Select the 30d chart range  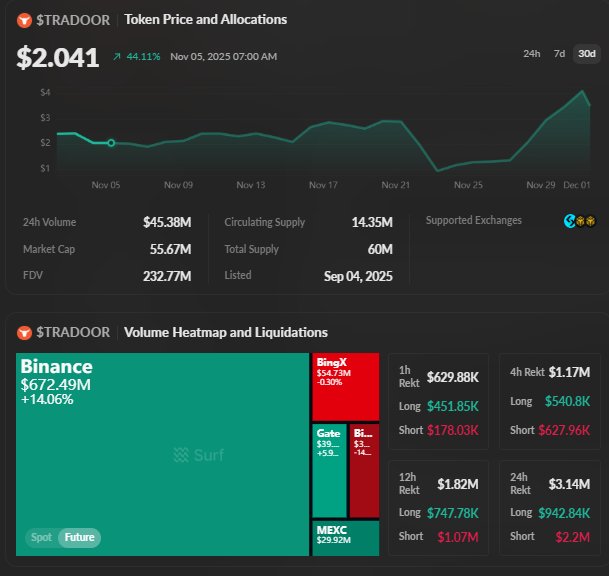point(587,53)
